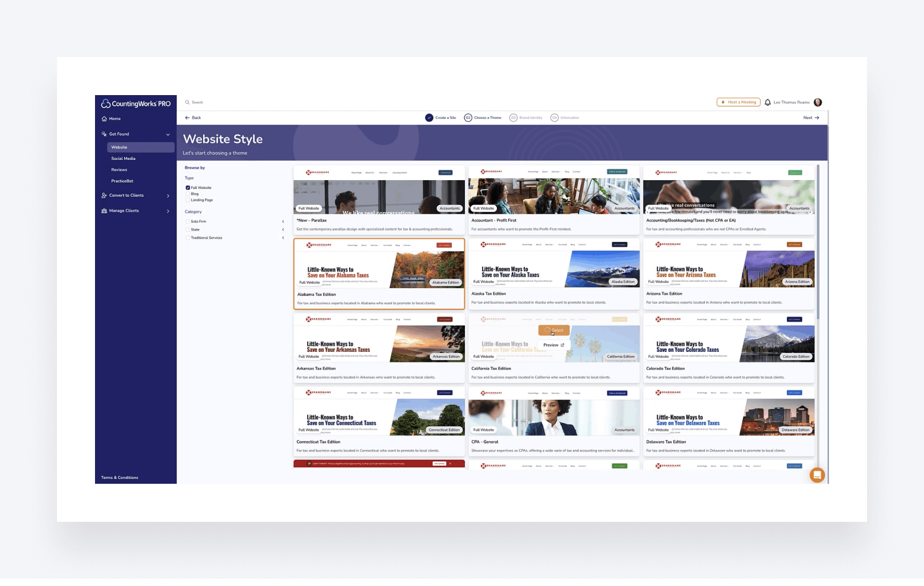Collapse the Get Found section chevron
The image size is (924, 586).
[x=167, y=134]
